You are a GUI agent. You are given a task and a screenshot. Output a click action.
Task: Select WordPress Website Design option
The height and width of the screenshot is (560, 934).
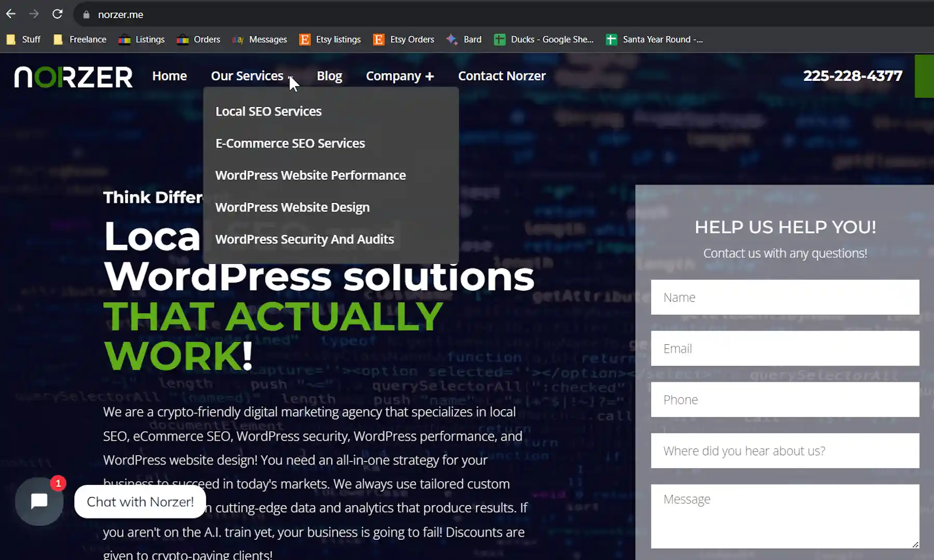[292, 207]
